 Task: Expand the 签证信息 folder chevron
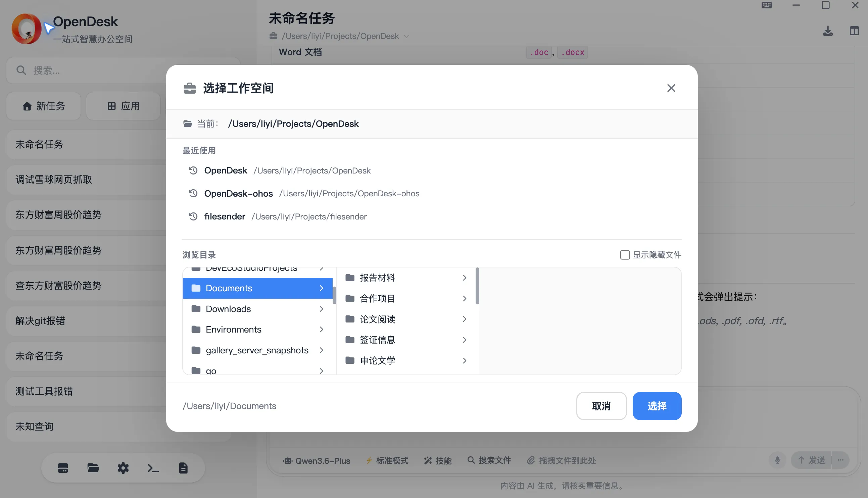(x=465, y=340)
